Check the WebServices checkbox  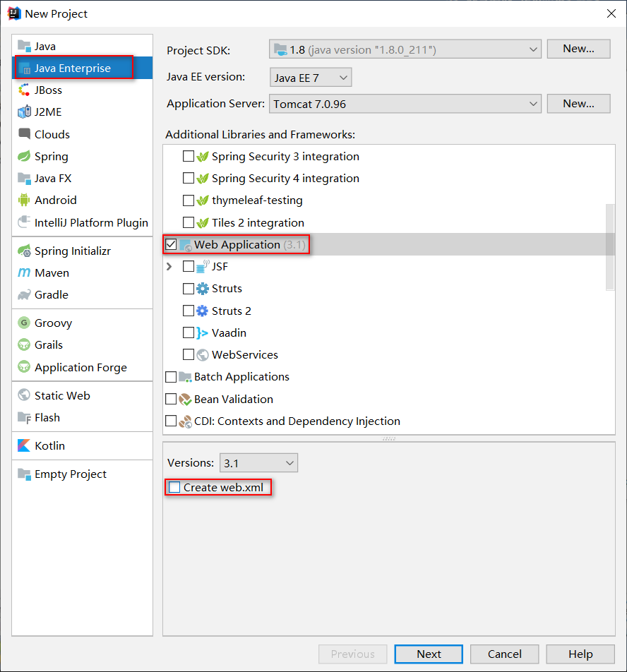click(x=188, y=355)
